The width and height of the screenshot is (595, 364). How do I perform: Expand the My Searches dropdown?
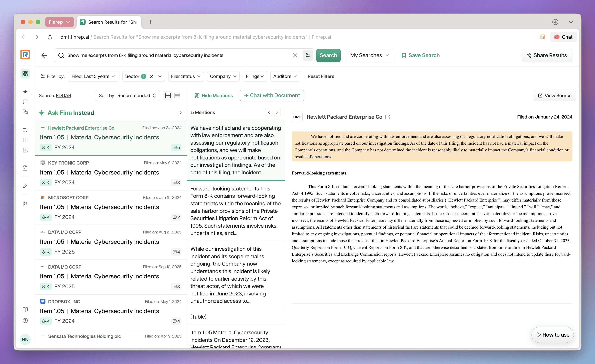(x=370, y=55)
